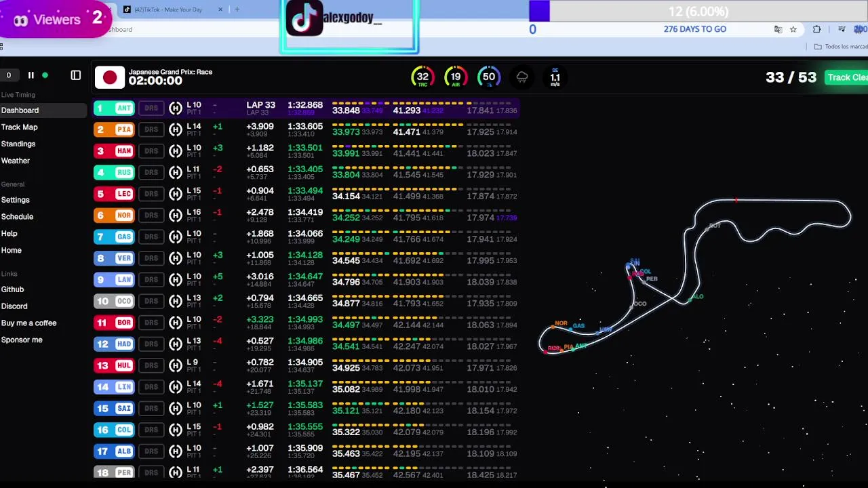Click DRS indicator in HAM row
The height and width of the screenshot is (488, 868).
(x=151, y=151)
